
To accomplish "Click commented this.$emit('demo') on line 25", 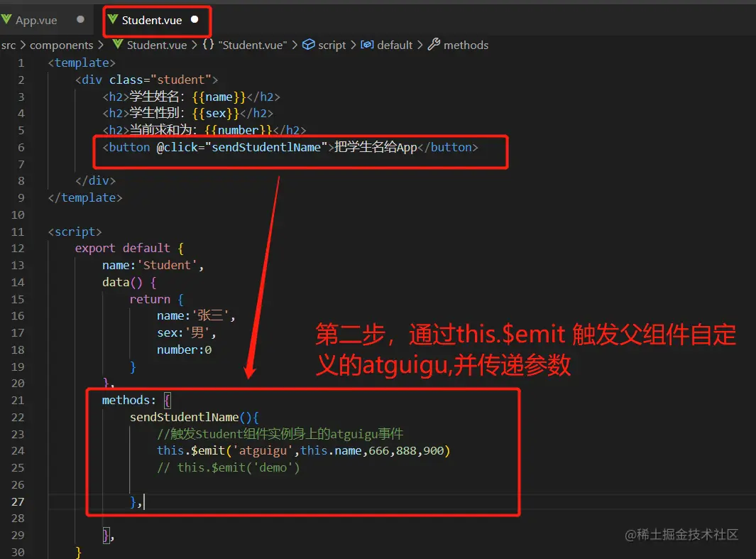I will click(228, 468).
